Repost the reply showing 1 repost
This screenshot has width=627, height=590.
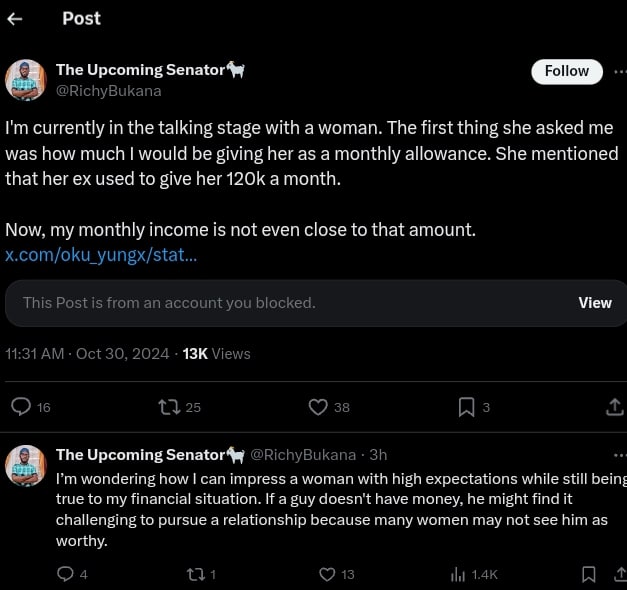click(x=195, y=574)
